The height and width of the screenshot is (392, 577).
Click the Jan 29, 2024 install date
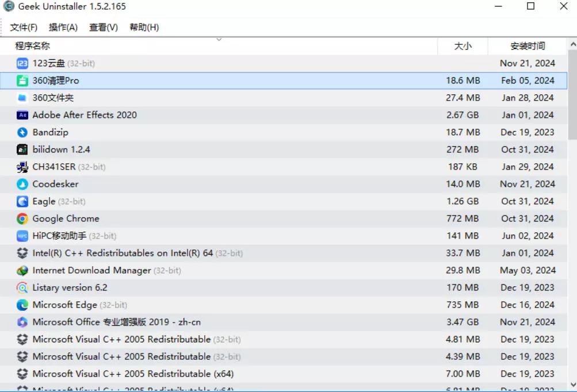(x=528, y=167)
